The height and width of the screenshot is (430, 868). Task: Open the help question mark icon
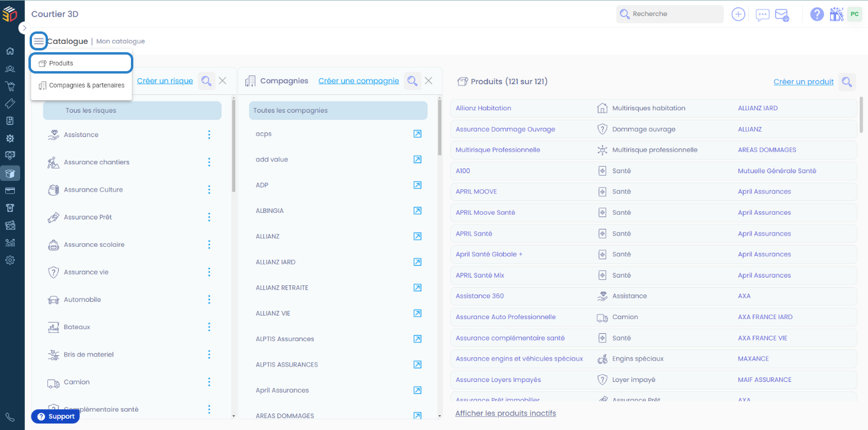click(817, 14)
